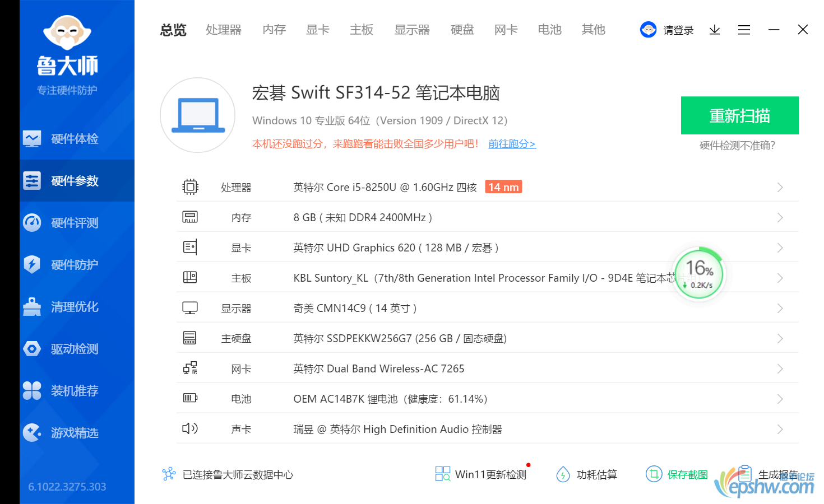Switch to the top 显示器 tab
The width and height of the screenshot is (824, 504).
coord(412,30)
